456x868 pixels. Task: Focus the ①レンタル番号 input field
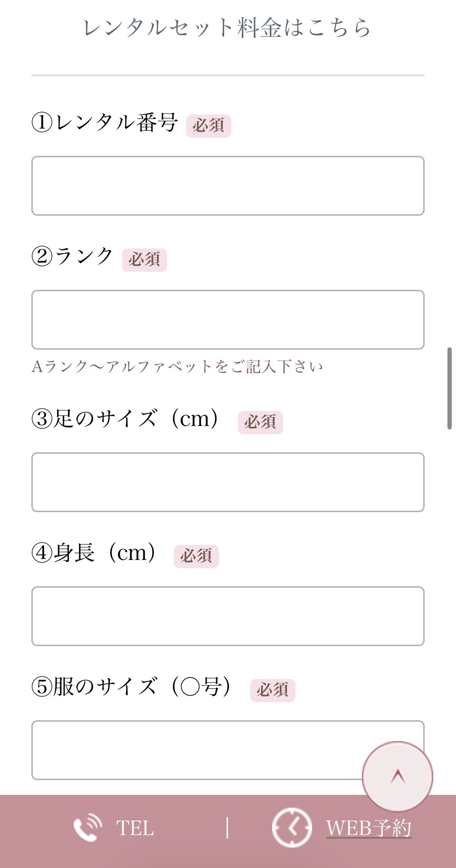[228, 186]
